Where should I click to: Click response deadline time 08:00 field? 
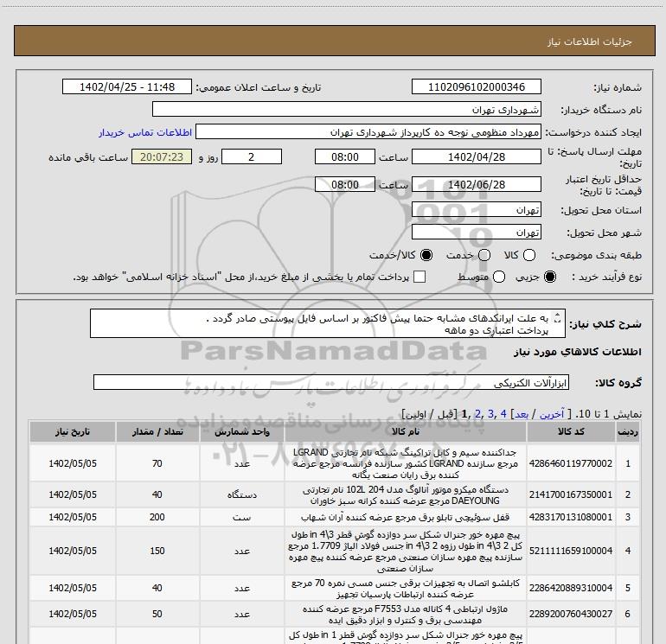click(x=345, y=156)
